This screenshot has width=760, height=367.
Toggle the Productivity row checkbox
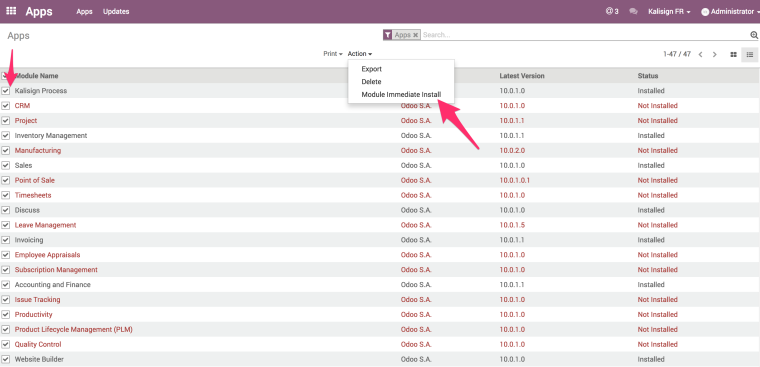(6, 315)
